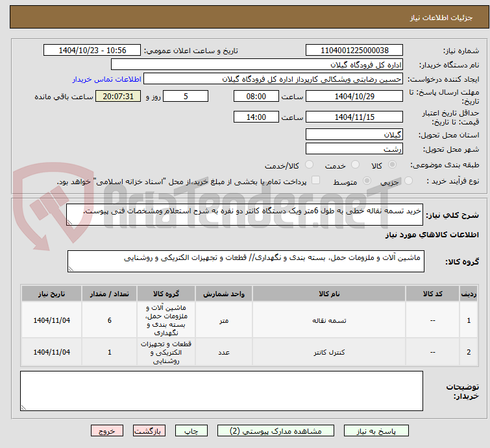Select the کالا radio button
The image size is (490, 448).
(392, 165)
